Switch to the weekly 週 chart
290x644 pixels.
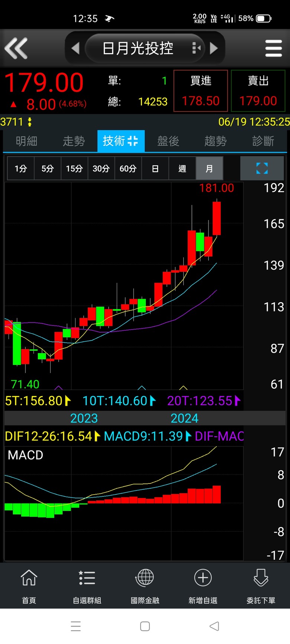pos(182,168)
